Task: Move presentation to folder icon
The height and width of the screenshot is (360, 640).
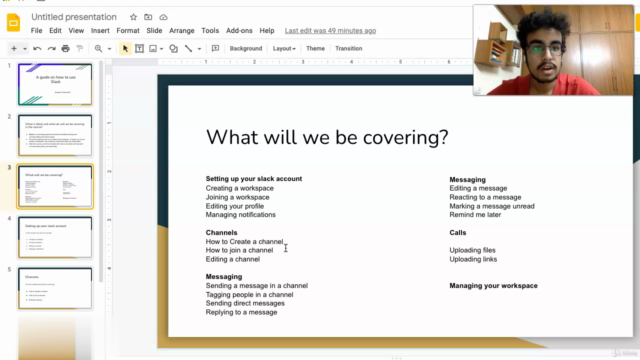Action: tap(148, 17)
